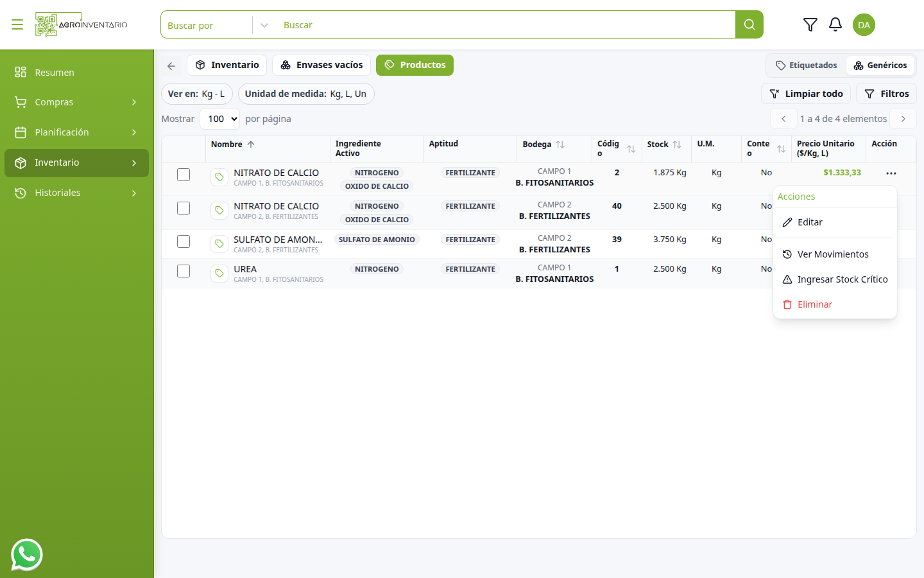The height and width of the screenshot is (578, 924).
Task: Switch to Etiquetados view
Action: click(x=807, y=66)
